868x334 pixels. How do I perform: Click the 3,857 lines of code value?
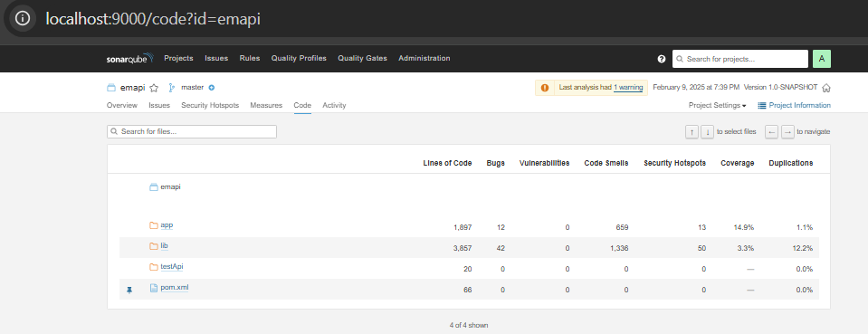463,248
